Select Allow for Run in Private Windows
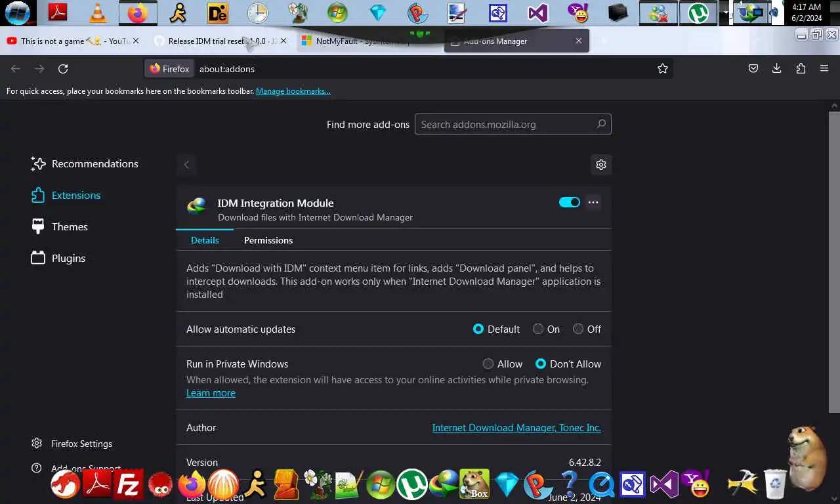 pos(488,364)
